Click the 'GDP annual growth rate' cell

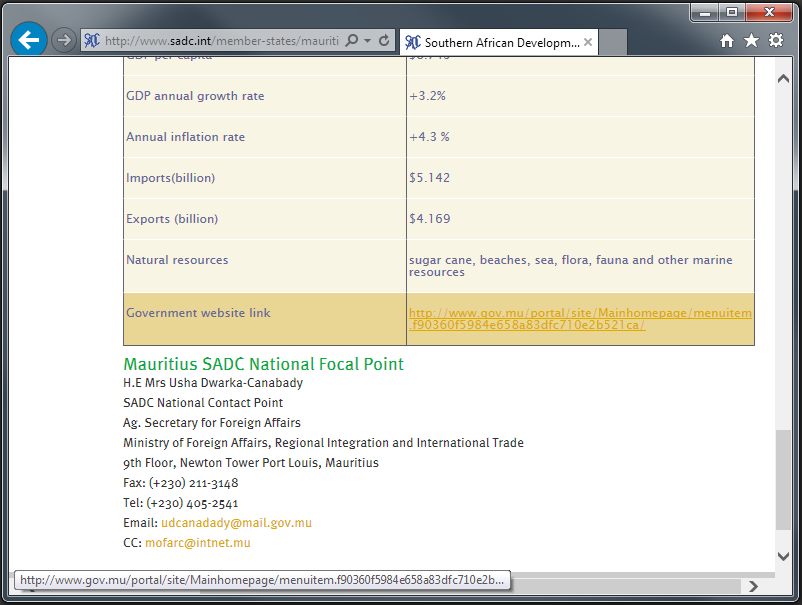pos(265,96)
